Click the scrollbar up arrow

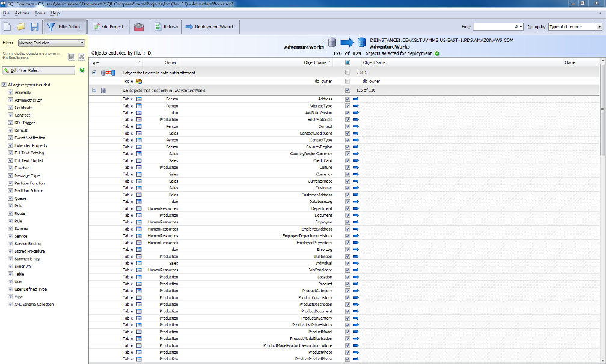[603, 61]
